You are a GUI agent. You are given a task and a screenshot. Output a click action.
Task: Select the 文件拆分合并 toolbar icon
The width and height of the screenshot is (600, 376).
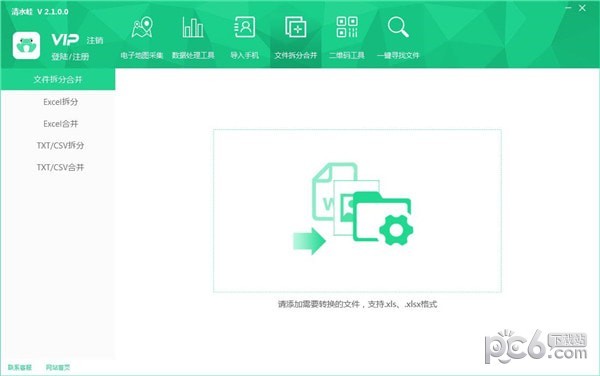pyautogui.click(x=296, y=27)
